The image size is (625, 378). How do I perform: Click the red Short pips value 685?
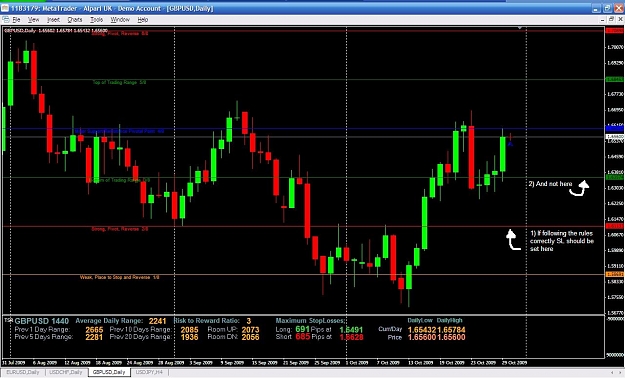pyautogui.click(x=303, y=337)
